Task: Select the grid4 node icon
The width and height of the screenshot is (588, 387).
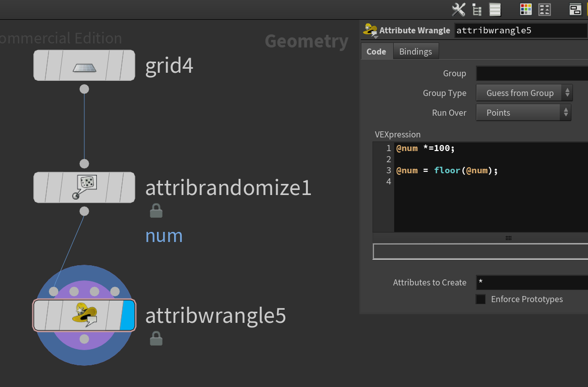Action: pos(84,68)
